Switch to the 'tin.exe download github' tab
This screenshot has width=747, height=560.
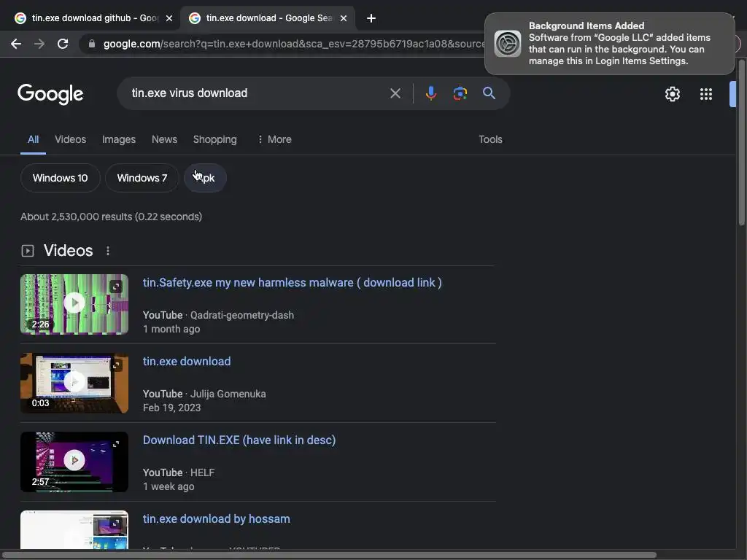coord(93,18)
